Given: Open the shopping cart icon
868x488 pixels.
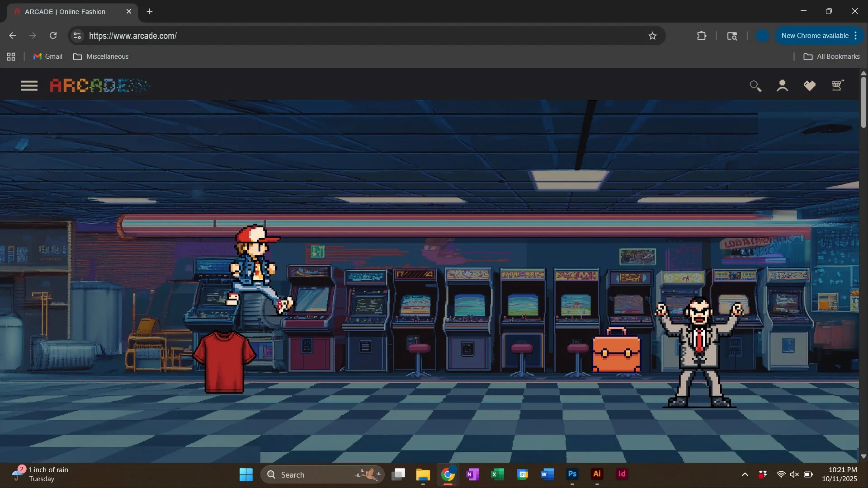Looking at the screenshot, I should click(x=837, y=85).
